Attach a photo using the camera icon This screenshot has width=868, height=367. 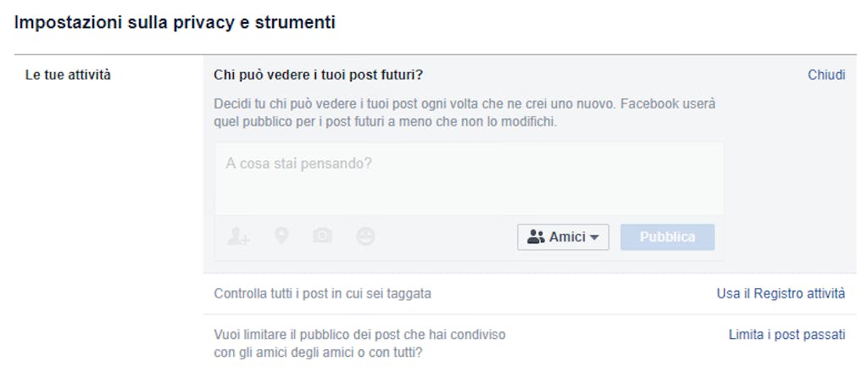coord(322,236)
